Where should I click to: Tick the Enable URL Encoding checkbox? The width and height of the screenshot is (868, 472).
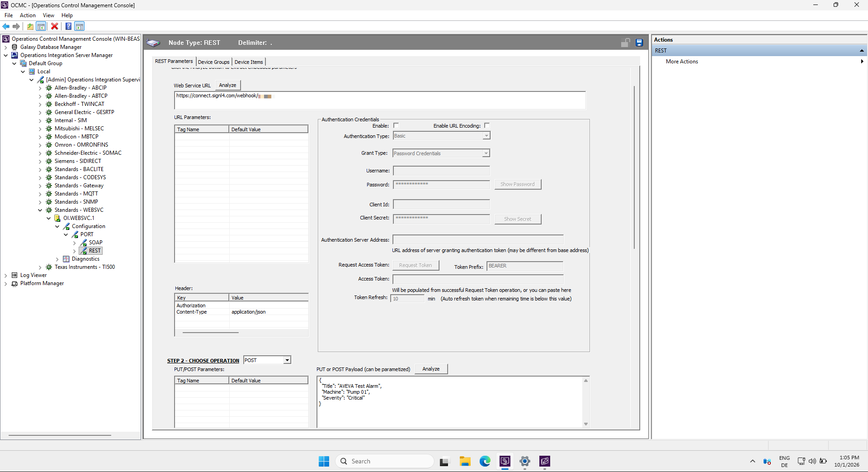[x=487, y=126]
